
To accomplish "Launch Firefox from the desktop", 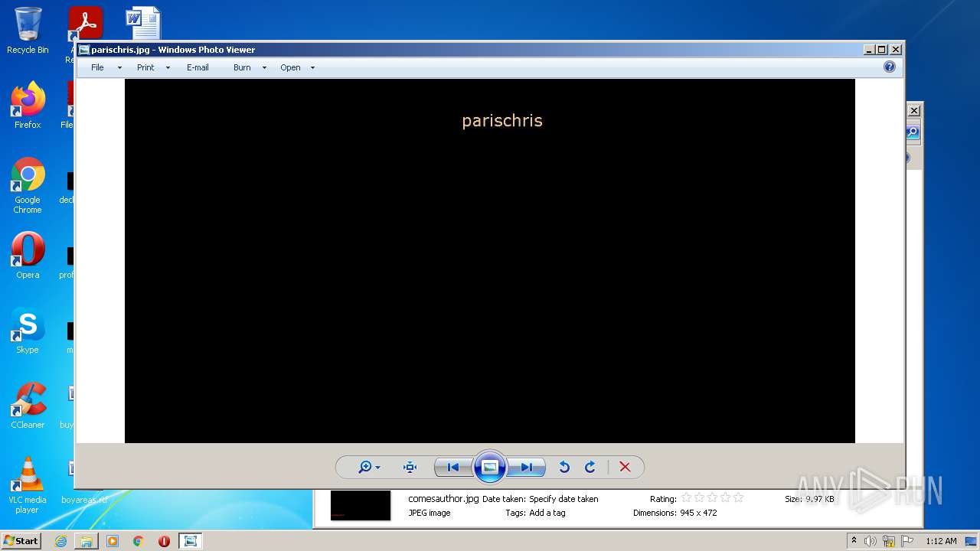I will 28,105.
